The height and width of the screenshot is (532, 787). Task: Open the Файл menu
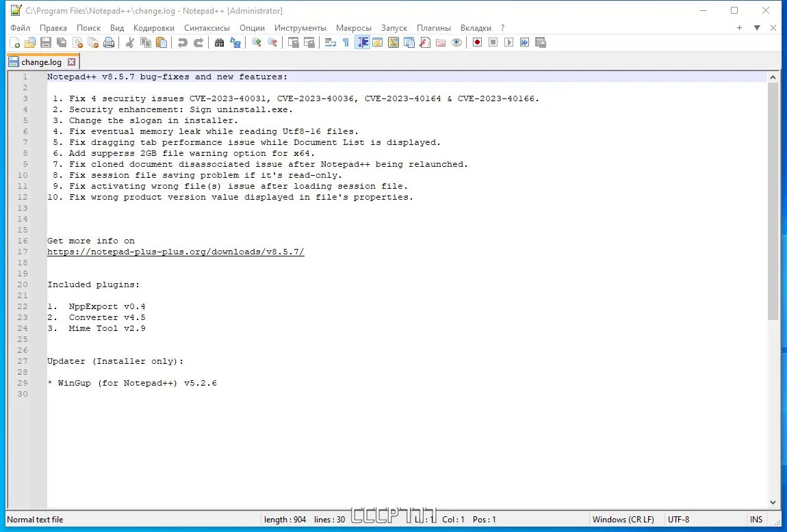(20, 28)
